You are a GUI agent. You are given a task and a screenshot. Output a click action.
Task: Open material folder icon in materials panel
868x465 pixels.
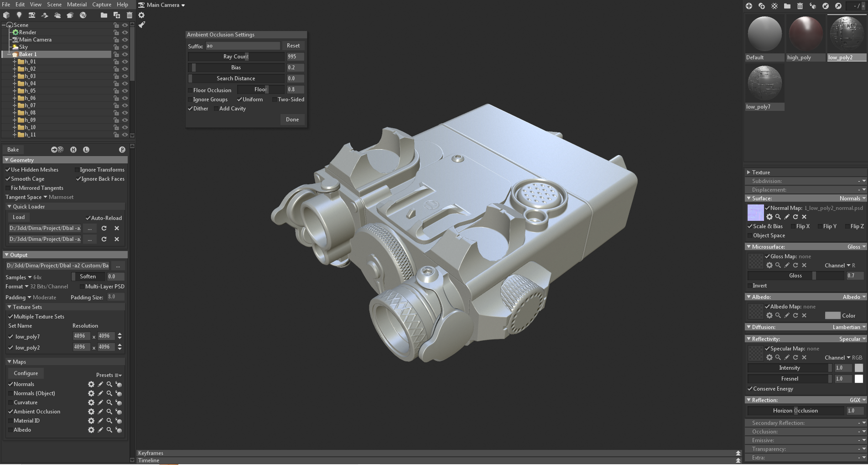787,6
